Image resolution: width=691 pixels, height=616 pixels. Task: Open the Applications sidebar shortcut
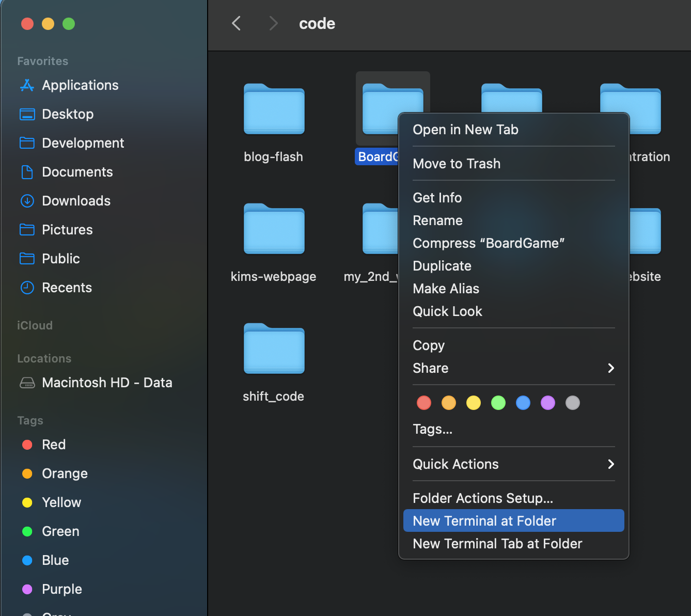pos(80,85)
